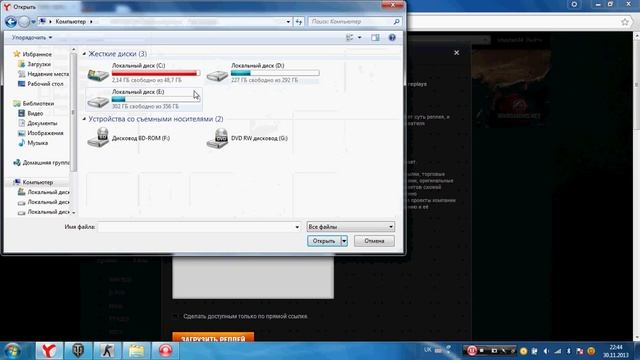
Task: Click the Открыть button
Action: (324, 241)
